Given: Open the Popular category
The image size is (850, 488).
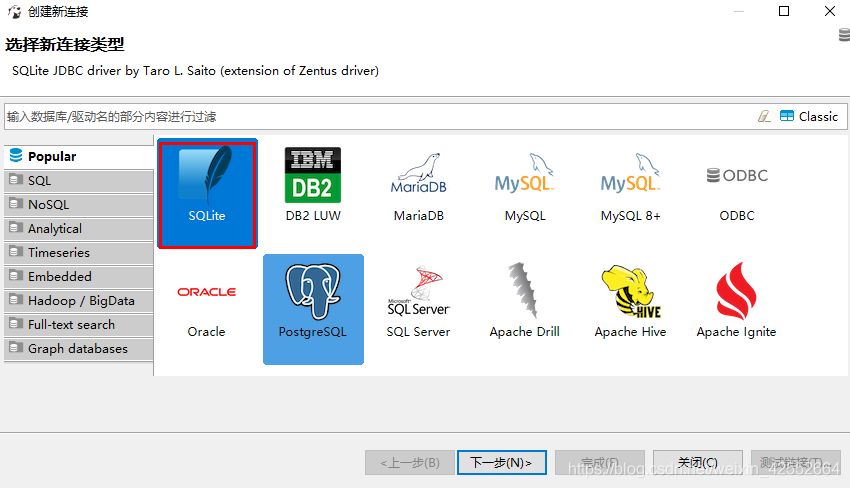Looking at the screenshot, I should point(79,157).
